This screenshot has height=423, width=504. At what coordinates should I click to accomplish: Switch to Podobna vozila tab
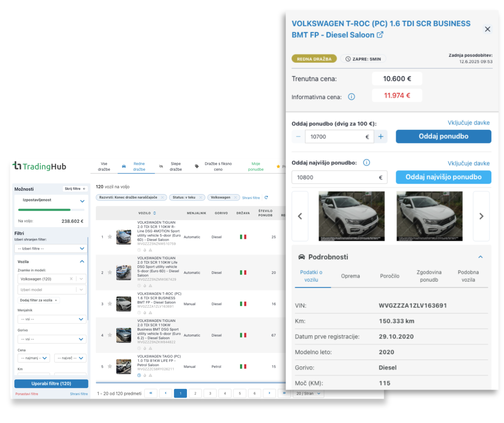pos(468,276)
